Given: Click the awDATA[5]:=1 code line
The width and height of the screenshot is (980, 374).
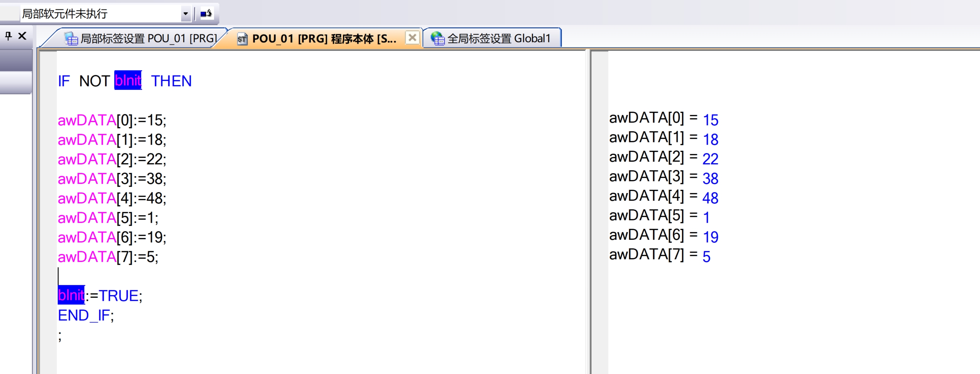Looking at the screenshot, I should click(x=108, y=218).
